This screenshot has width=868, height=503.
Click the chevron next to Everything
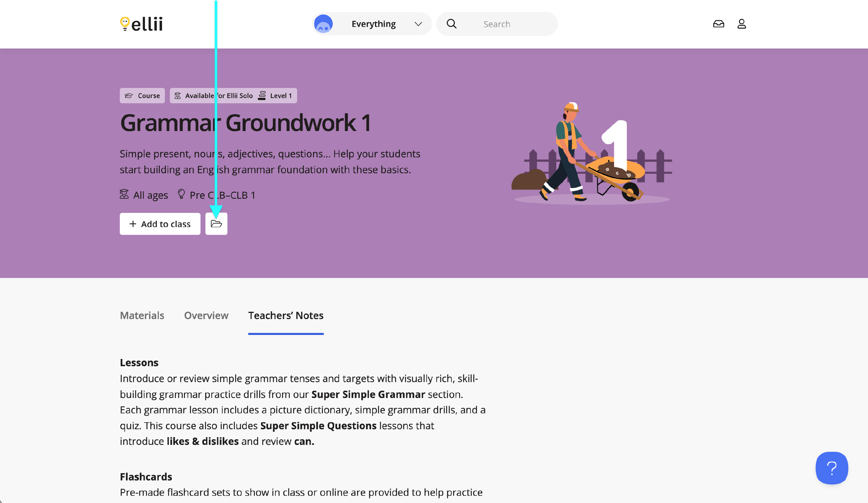coord(418,24)
